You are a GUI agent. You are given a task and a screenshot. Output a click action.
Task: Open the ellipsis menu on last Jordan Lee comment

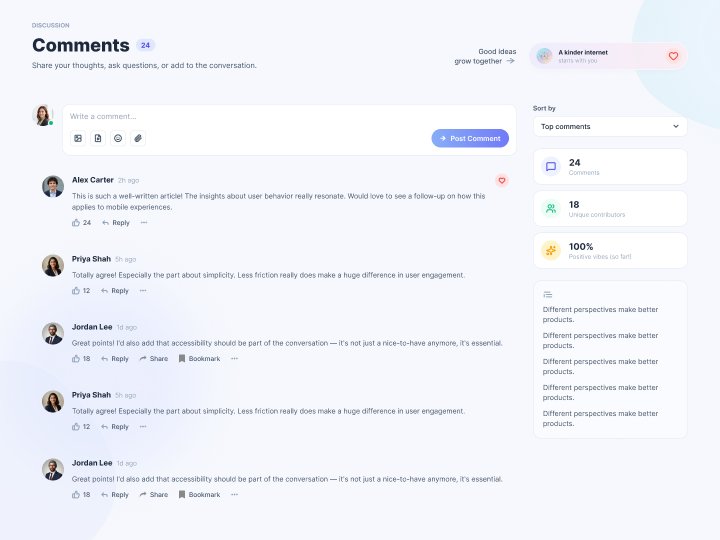point(235,495)
